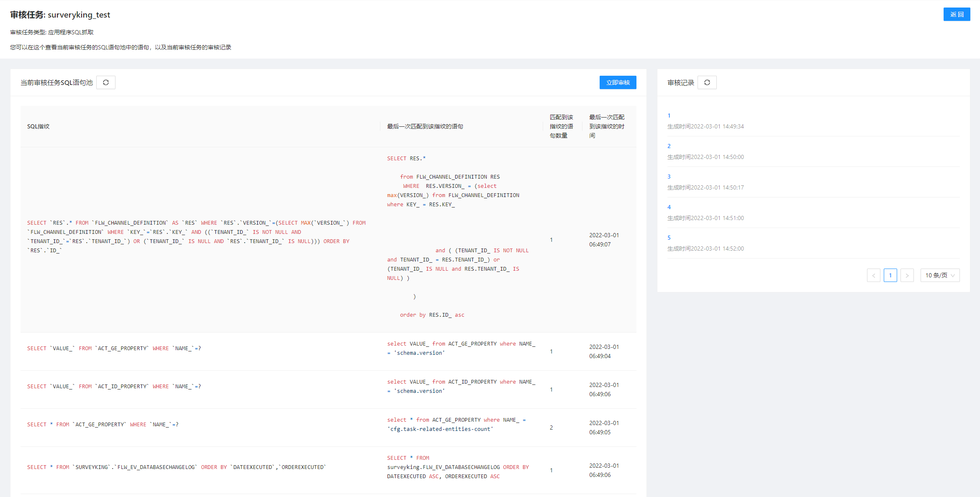This screenshot has height=497, width=980.
Task: Select the 生成时间2022-03-01 14:49:34 text
Action: pos(705,126)
